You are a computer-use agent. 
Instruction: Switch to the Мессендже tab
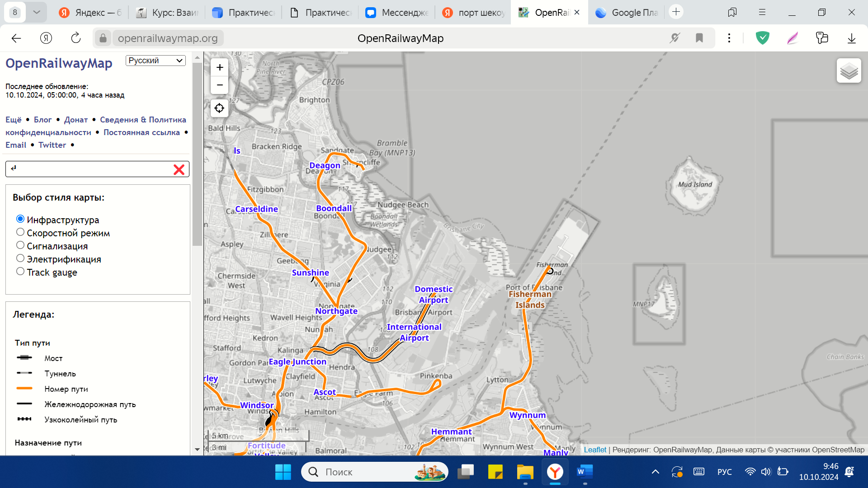click(x=397, y=13)
